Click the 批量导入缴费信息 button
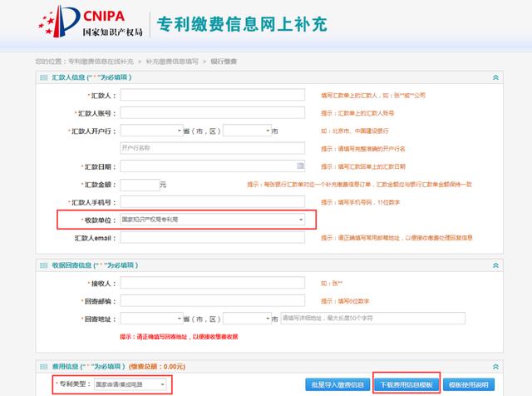The width and height of the screenshot is (532, 396). (x=337, y=385)
